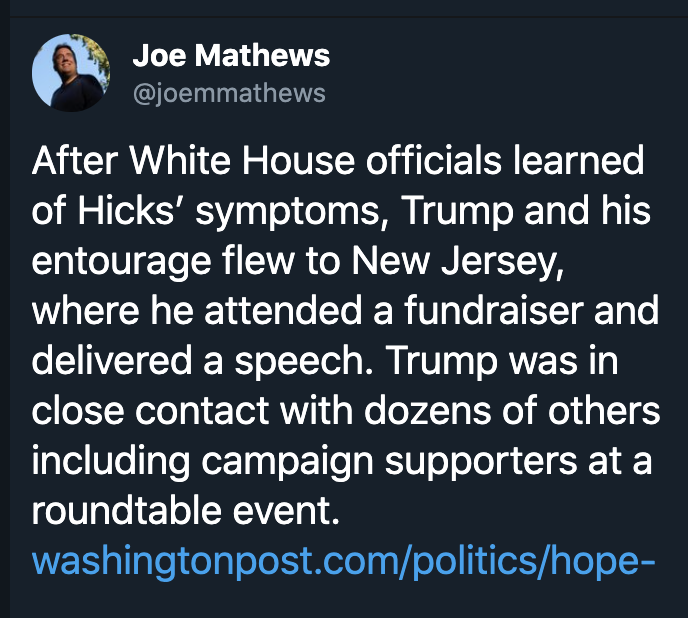The width and height of the screenshot is (688, 618).
Task: Click the word "entourage" in the tweet
Action: [x=122, y=262]
